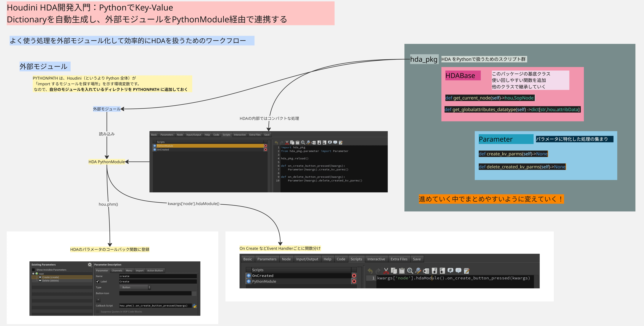This screenshot has width=644, height=326.
Task: Collapse the root node in Existing Parameters
Action: [33, 274]
